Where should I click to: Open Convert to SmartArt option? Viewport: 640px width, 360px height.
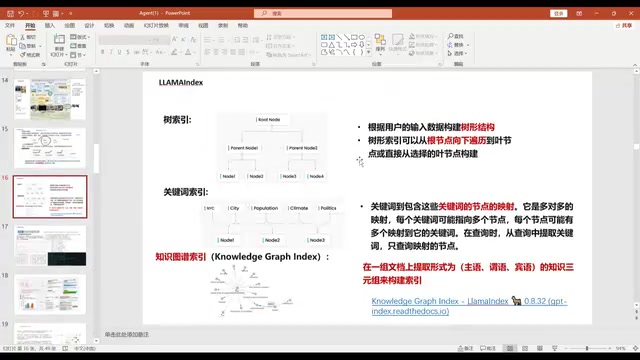tap(288, 55)
